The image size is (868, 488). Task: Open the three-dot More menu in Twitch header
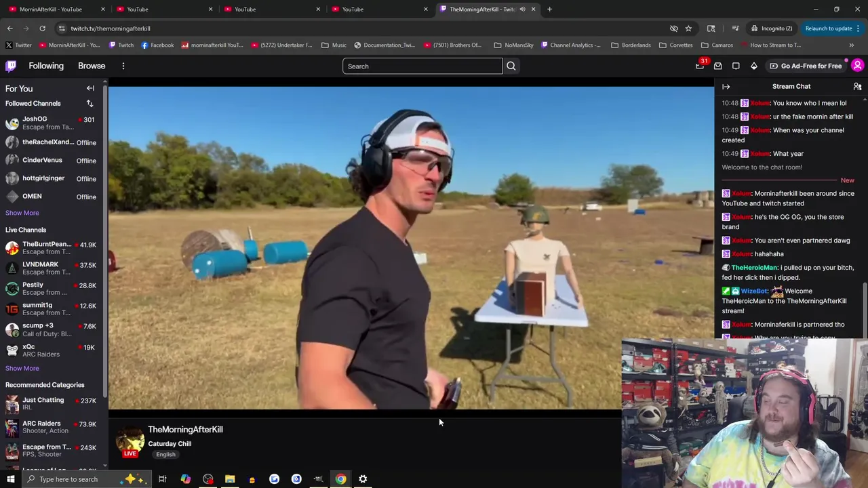tap(123, 66)
